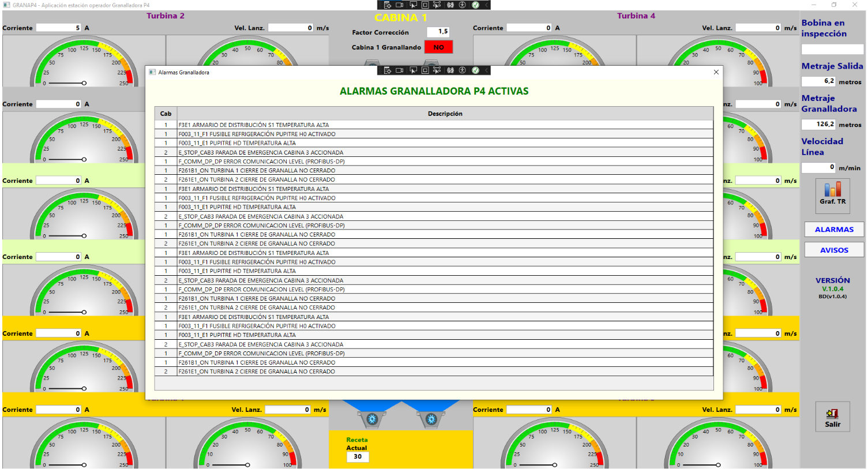Click the Velocidad Línea value field
This screenshot has width=868, height=469.
[818, 167]
